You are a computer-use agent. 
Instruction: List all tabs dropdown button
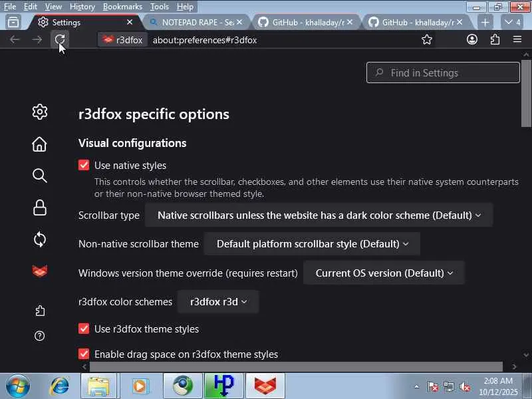point(512,23)
